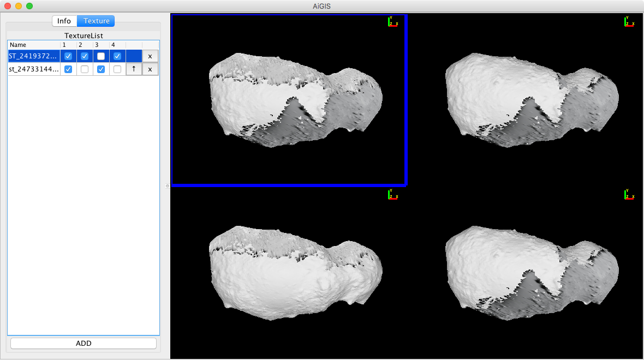Click the axis gizmo icon in top-right viewport
Screen dimensions: 644x360
coord(629,22)
